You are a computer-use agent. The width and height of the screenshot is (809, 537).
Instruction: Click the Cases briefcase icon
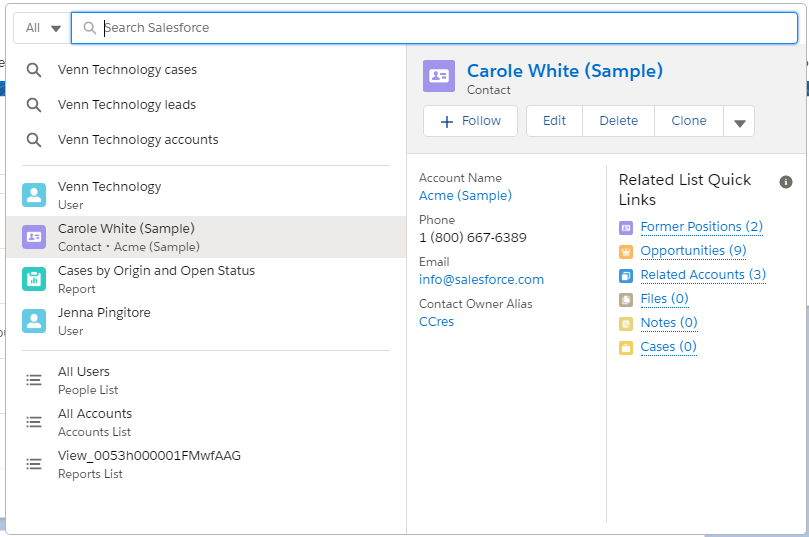tap(626, 348)
